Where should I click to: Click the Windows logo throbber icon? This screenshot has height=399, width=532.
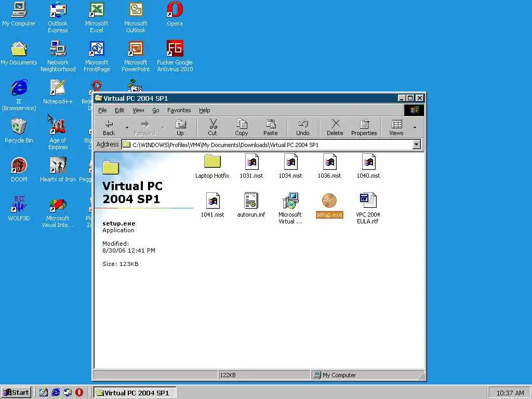(414, 110)
